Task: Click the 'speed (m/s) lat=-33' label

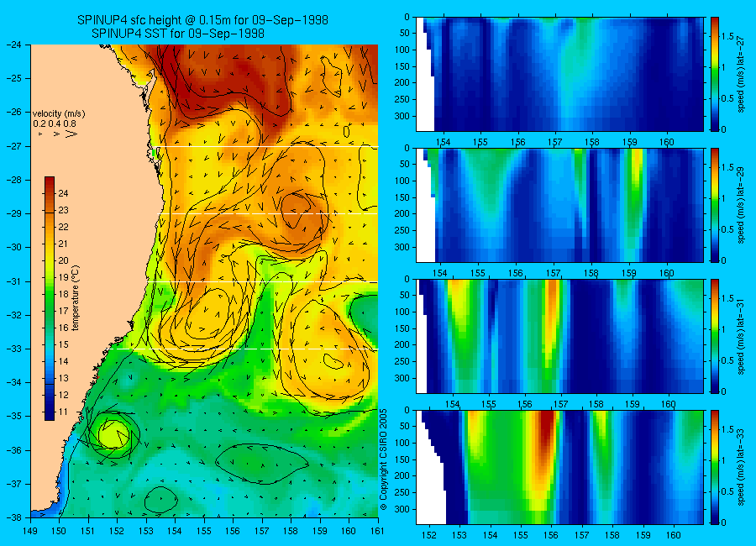Action: 742,468
